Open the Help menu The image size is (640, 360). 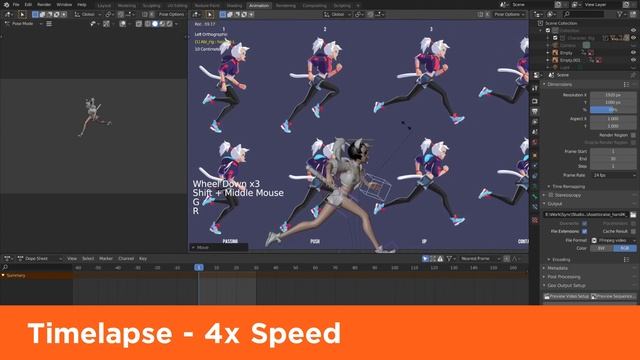[x=82, y=4]
